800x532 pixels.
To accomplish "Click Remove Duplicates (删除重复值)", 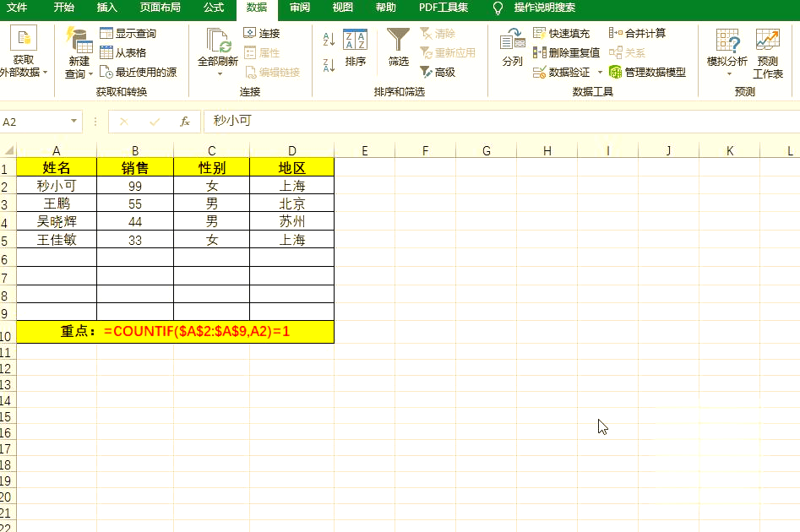I will coord(566,52).
